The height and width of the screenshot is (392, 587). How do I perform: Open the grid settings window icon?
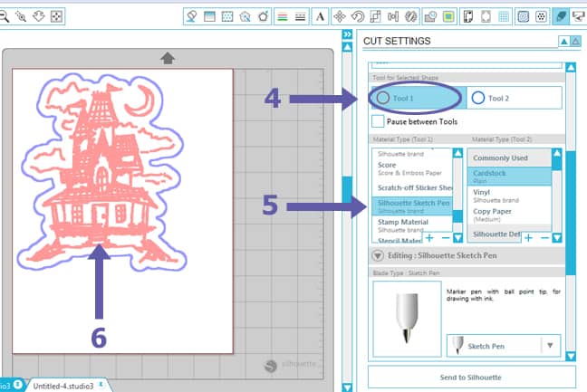tap(504, 16)
